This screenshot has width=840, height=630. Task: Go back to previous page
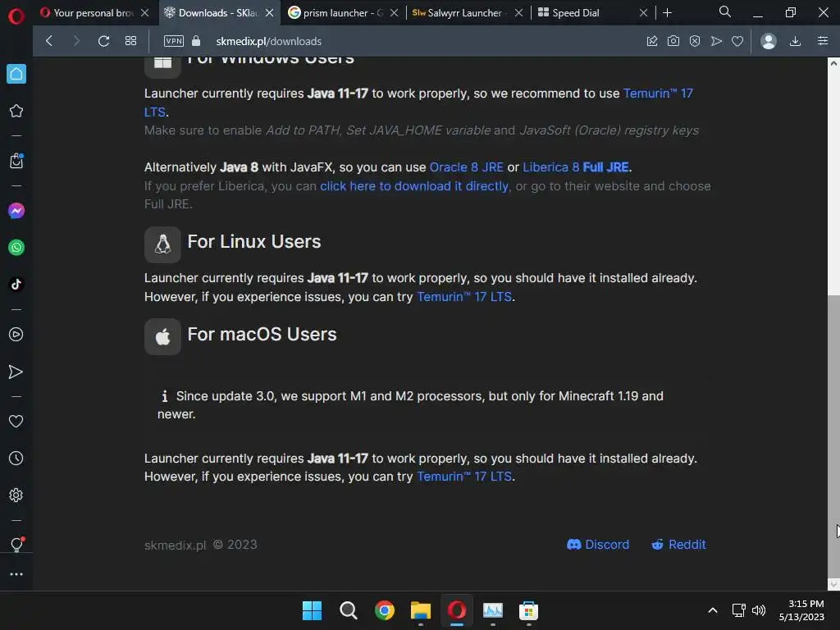point(49,41)
